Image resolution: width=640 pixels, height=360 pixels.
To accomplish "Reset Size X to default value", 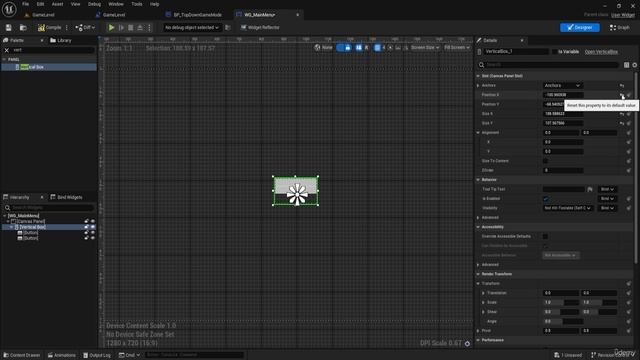I will point(622,114).
